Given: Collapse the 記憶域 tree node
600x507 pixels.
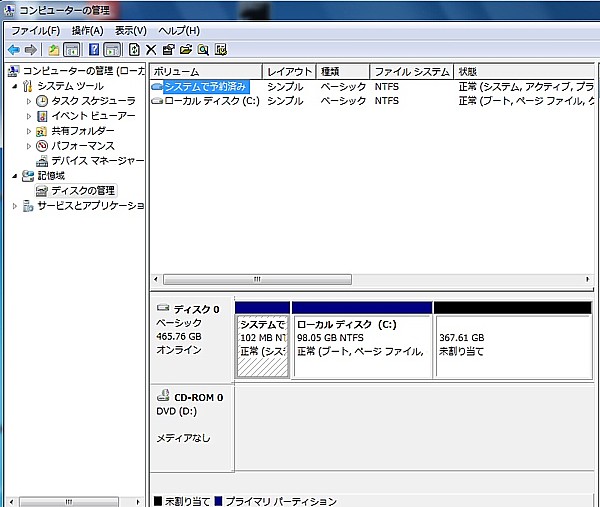Looking at the screenshot, I should click(x=15, y=176).
